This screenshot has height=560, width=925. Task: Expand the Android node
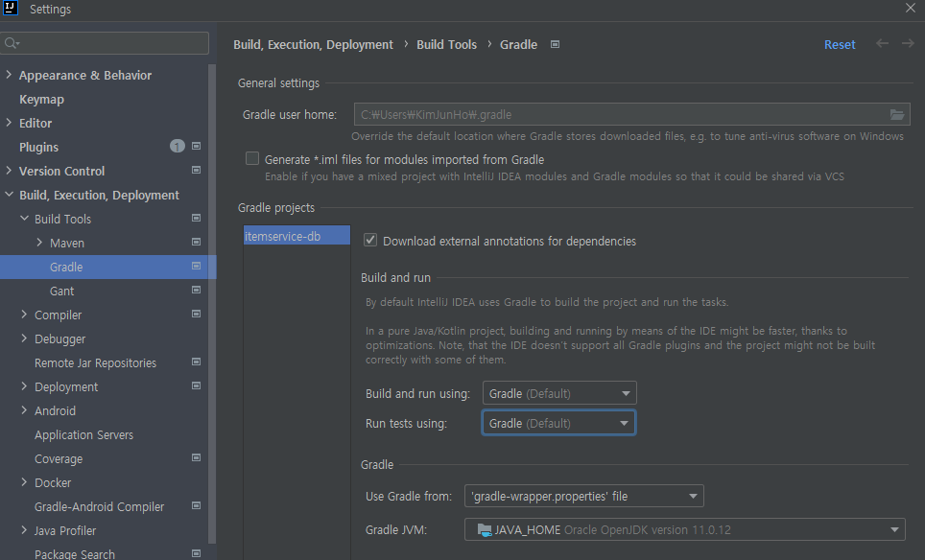tap(24, 409)
